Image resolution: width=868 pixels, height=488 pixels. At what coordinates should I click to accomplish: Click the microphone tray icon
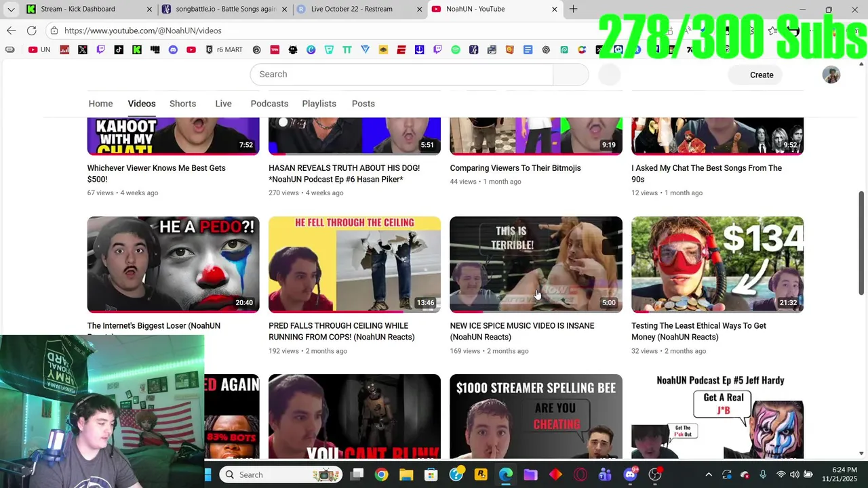click(763, 474)
